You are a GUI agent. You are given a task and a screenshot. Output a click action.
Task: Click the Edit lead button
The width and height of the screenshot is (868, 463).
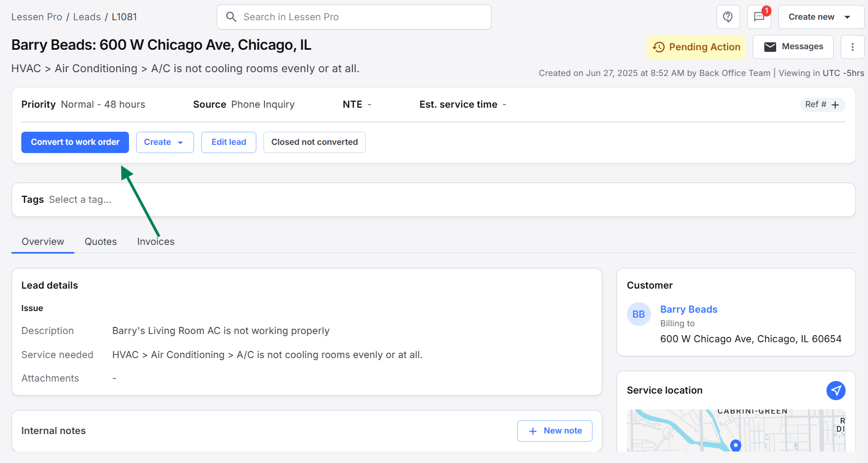pos(228,142)
